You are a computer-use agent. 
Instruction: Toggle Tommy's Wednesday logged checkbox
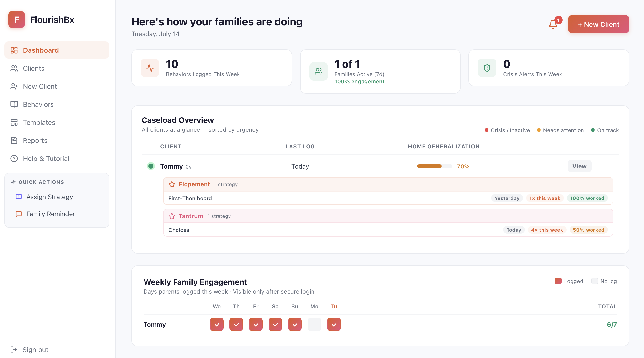[x=217, y=324]
